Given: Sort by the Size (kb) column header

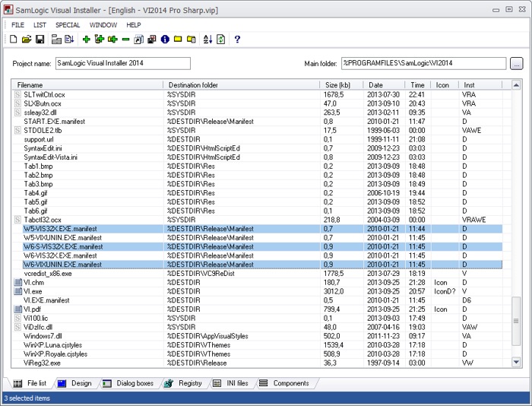Looking at the screenshot, I should pos(341,85).
